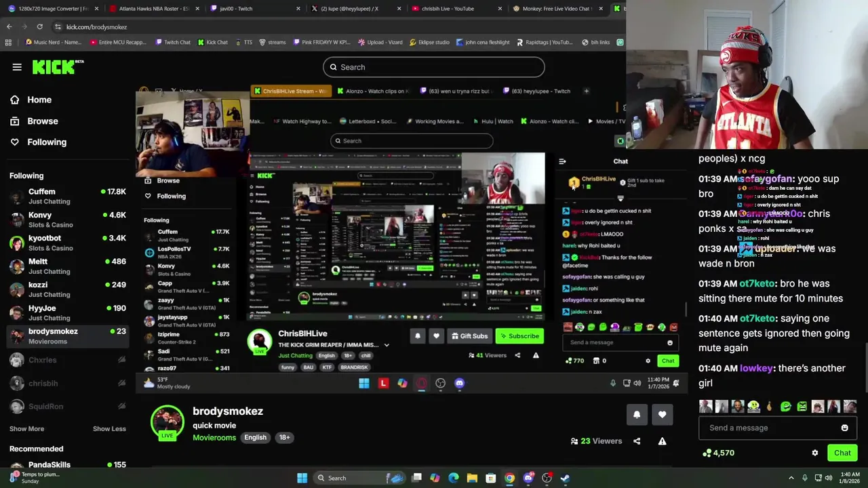Open chat settings gear icon
868x488 pixels.
pyautogui.click(x=815, y=453)
